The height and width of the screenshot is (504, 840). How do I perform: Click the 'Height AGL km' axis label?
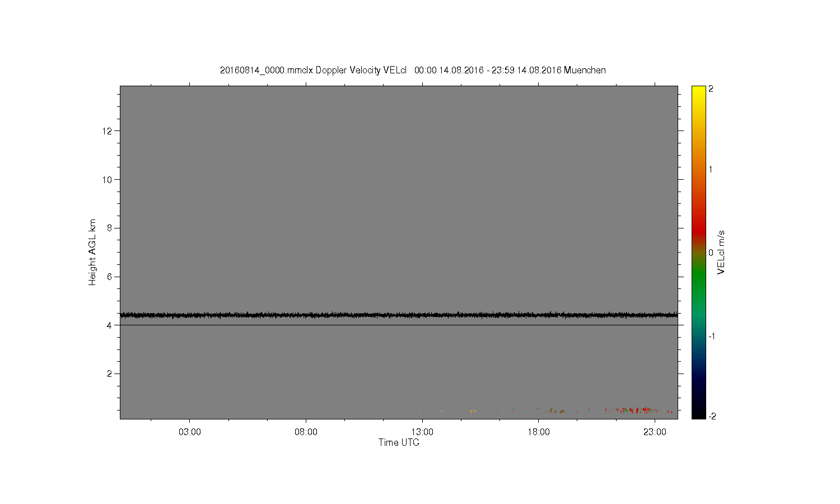click(92, 252)
